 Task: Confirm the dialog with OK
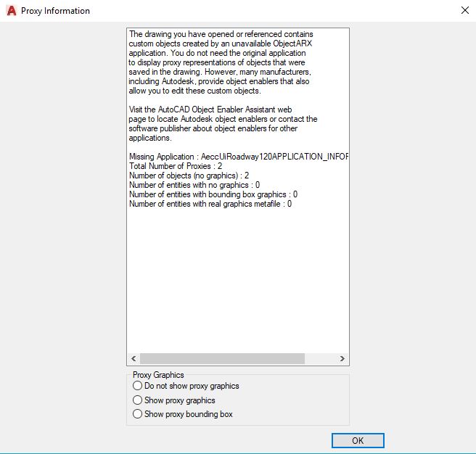[x=358, y=440]
